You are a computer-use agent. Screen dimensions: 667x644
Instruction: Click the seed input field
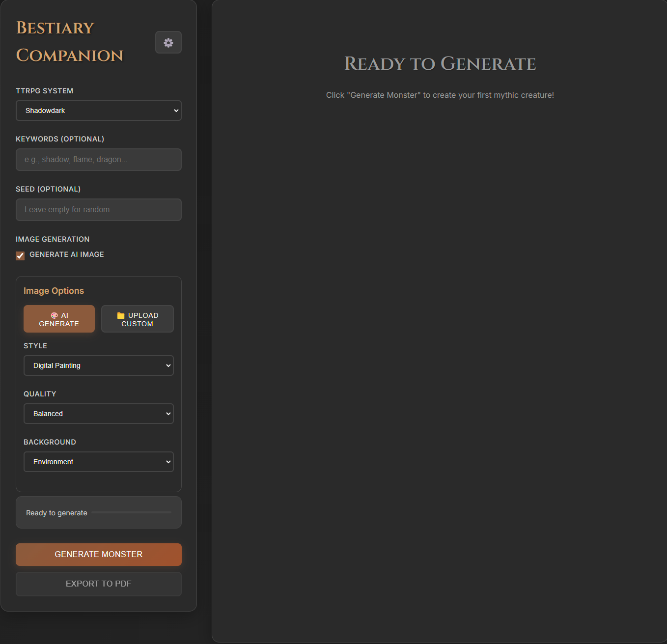coord(98,210)
